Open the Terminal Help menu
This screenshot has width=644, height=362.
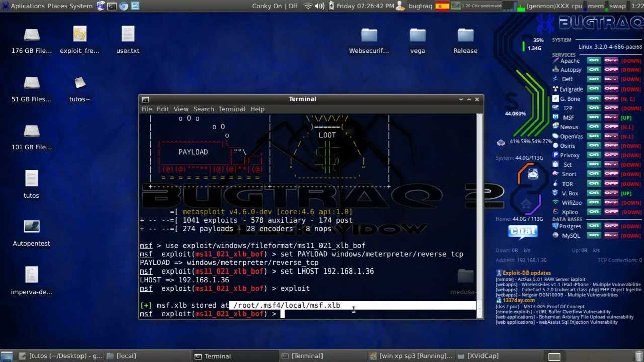tap(257, 109)
